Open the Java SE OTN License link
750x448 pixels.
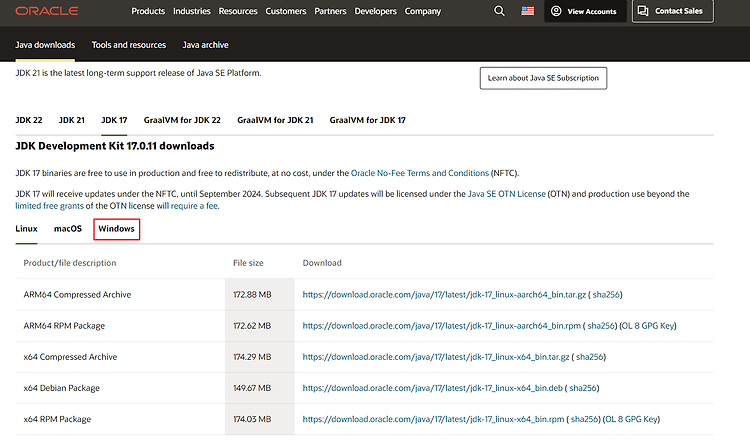[506, 194]
